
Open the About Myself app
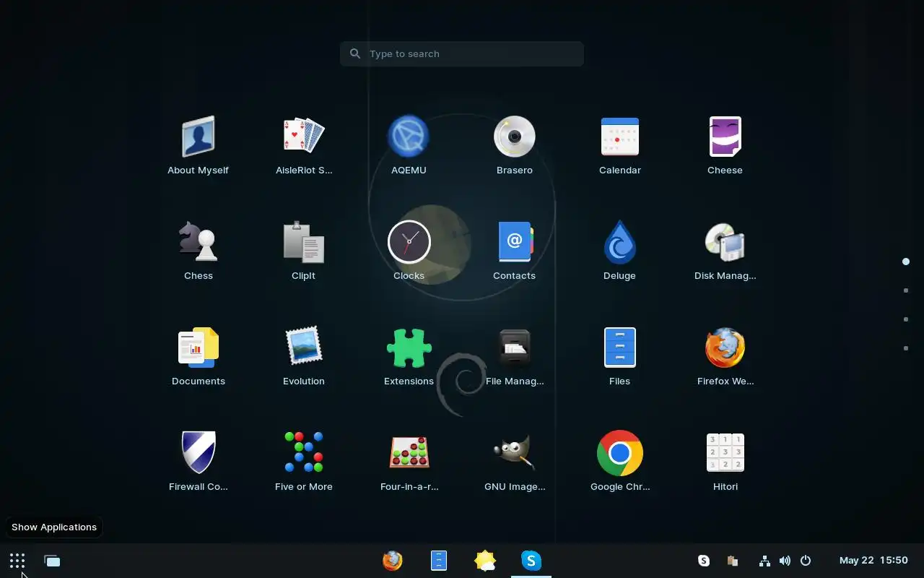pyautogui.click(x=198, y=145)
